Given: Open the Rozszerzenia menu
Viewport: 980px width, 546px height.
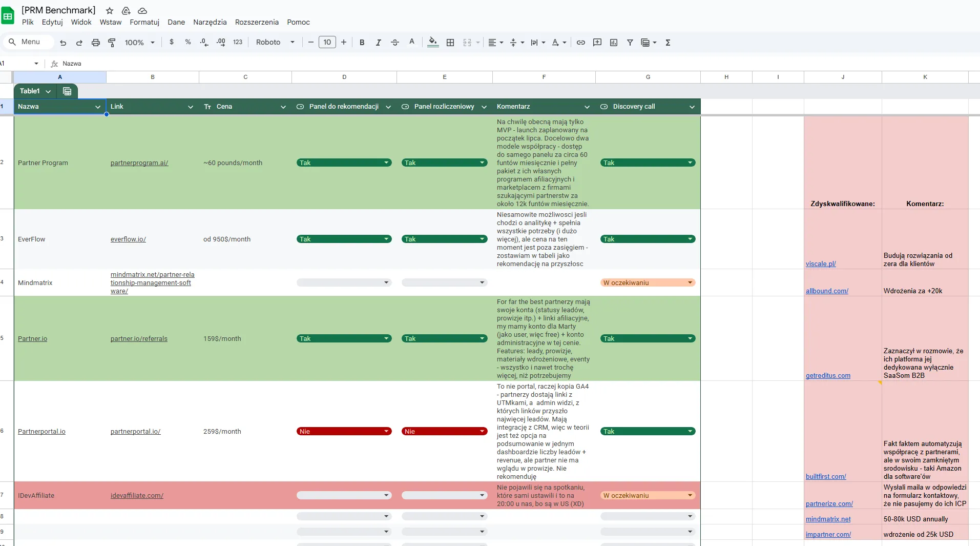Looking at the screenshot, I should [257, 22].
